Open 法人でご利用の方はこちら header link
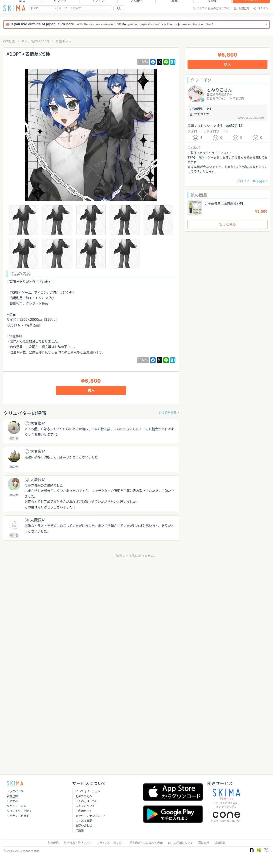The height and width of the screenshot is (868, 273). pos(211,8)
